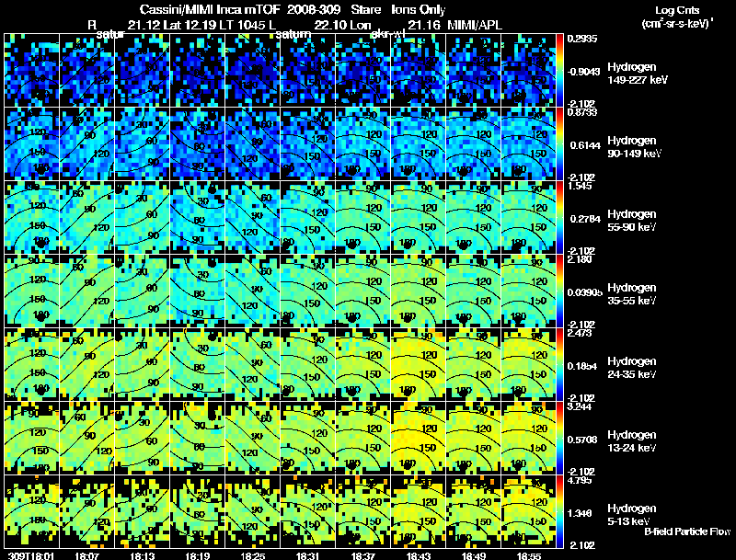Image resolution: width=736 pixels, height=560 pixels.
Task: Click the '309T18:01' time label
Action: pos(31,556)
